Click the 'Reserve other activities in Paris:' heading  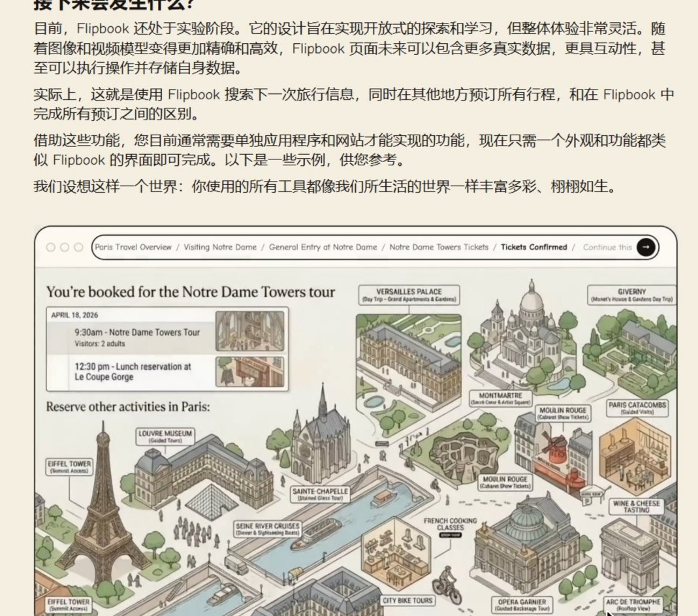[128, 407]
